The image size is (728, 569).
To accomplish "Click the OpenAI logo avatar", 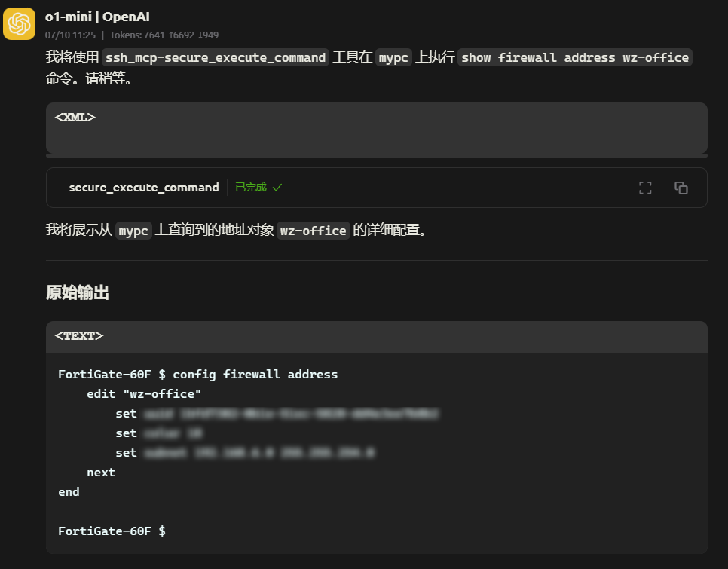I will (19, 23).
